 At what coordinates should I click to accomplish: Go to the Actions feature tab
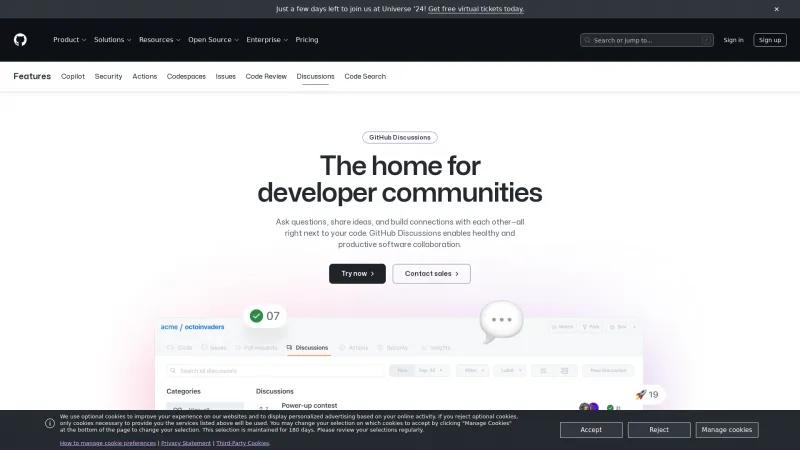[x=144, y=77]
